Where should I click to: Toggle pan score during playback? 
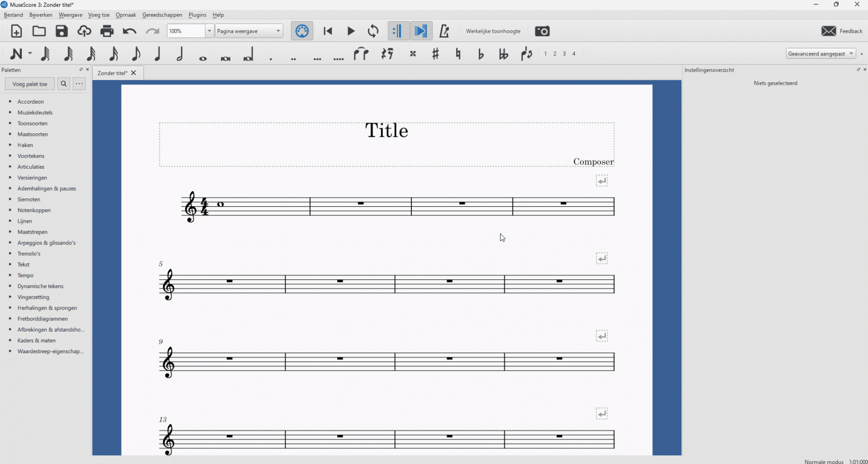click(x=421, y=31)
